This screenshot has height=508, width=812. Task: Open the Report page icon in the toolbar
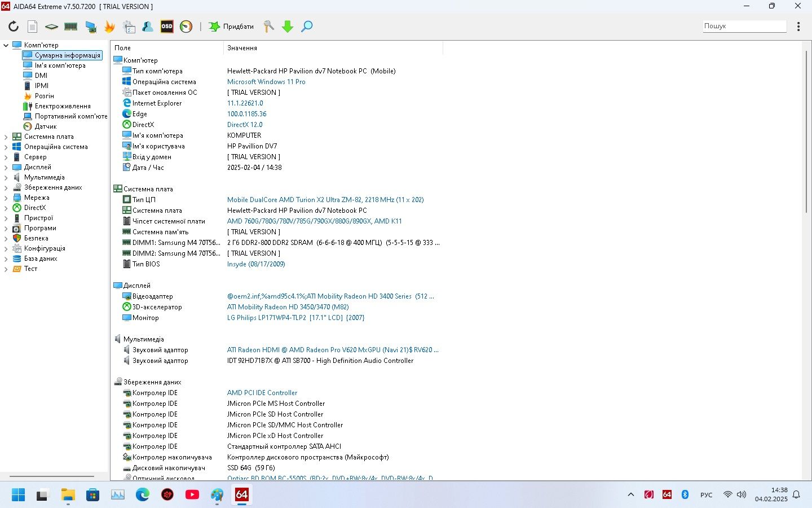[33, 27]
